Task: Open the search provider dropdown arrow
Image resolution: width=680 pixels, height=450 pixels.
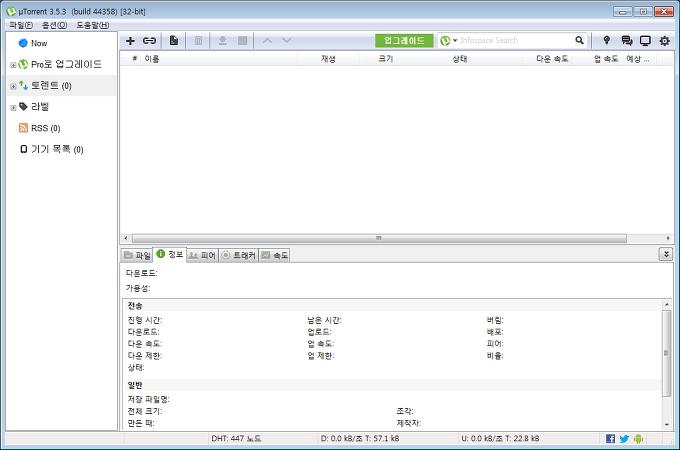Action: (455, 41)
